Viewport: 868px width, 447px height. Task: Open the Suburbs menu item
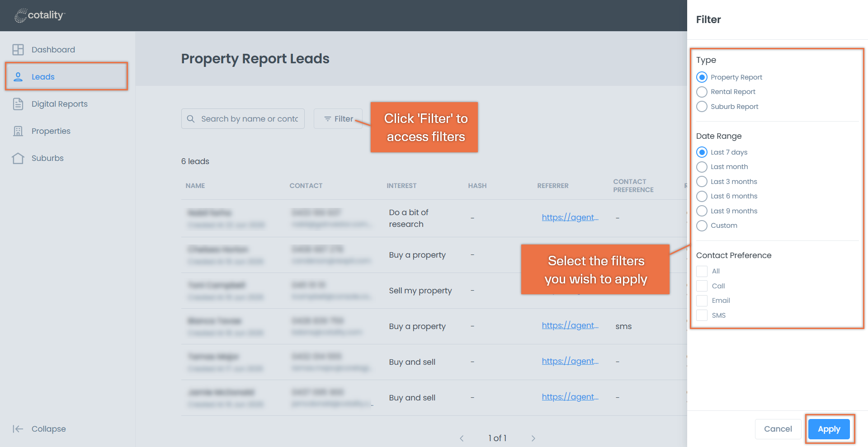tap(47, 158)
